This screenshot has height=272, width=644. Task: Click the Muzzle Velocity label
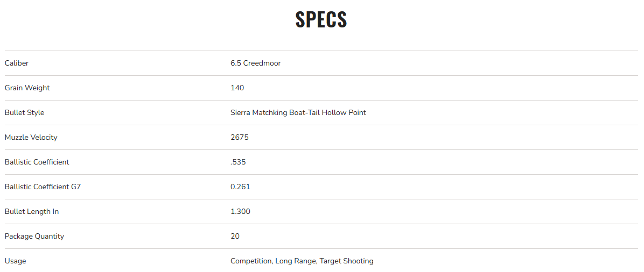(x=31, y=138)
